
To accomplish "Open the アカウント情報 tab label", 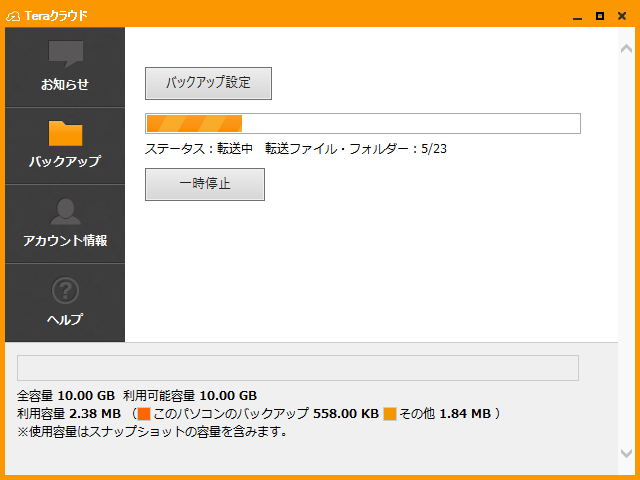I will [x=65, y=241].
